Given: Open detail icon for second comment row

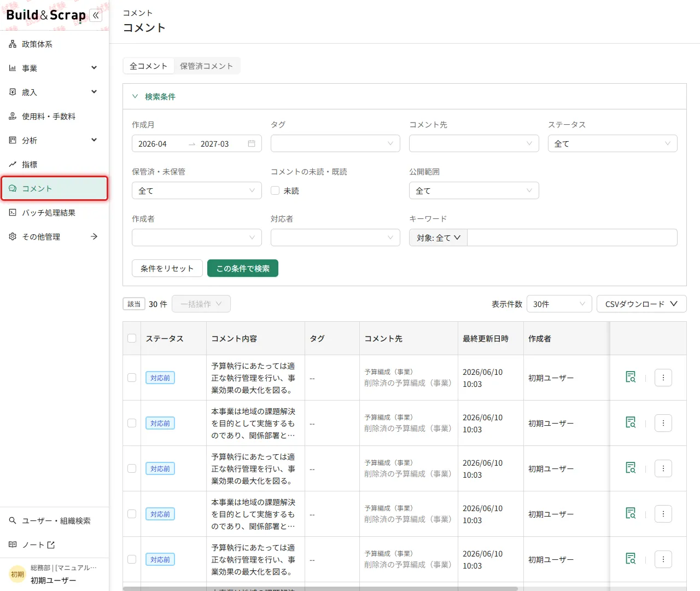Looking at the screenshot, I should (x=631, y=423).
